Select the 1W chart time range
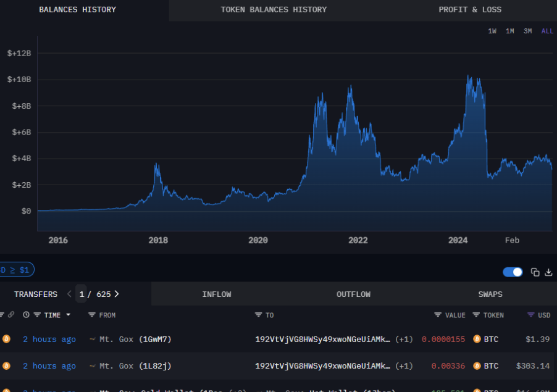The height and width of the screenshot is (392, 557). point(492,31)
